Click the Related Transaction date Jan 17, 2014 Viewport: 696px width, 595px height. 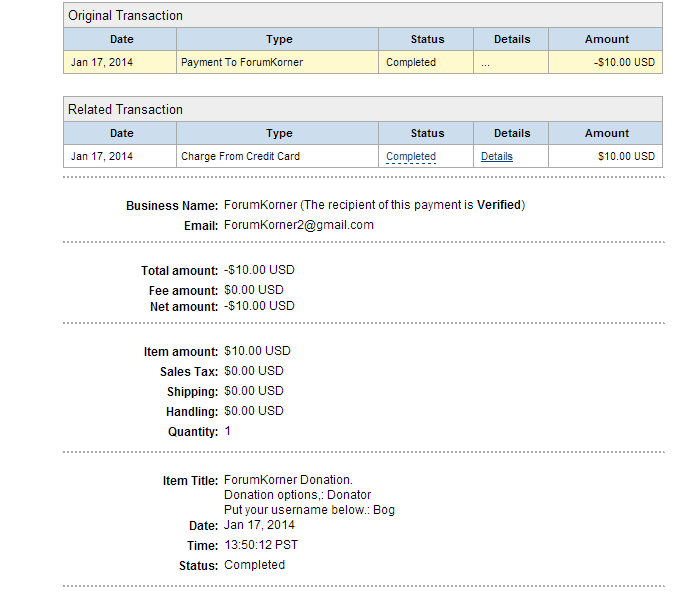pyautogui.click(x=102, y=156)
